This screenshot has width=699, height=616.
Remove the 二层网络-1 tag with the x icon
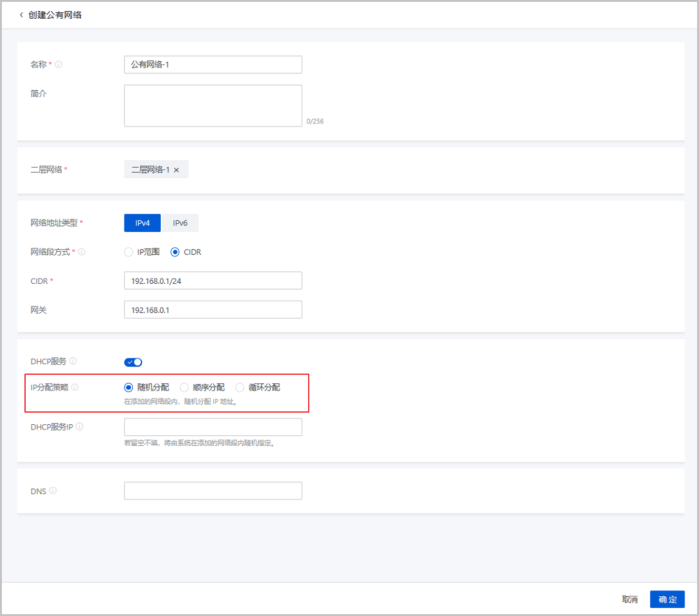pyautogui.click(x=176, y=170)
